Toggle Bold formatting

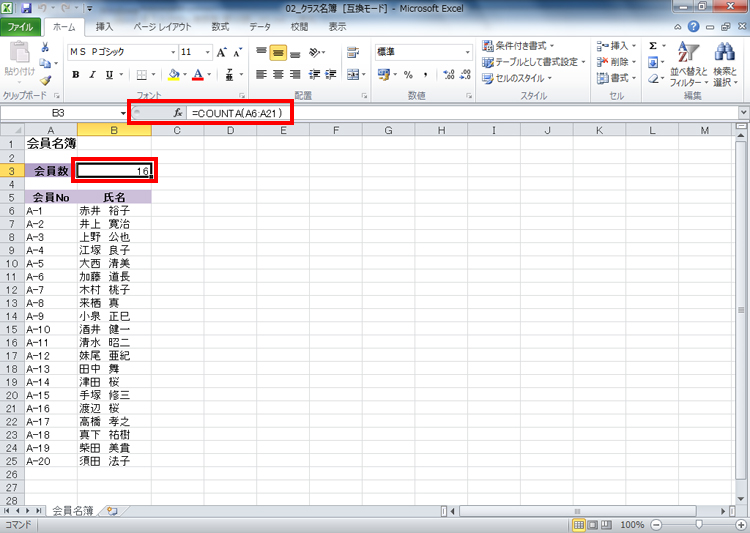(76, 75)
